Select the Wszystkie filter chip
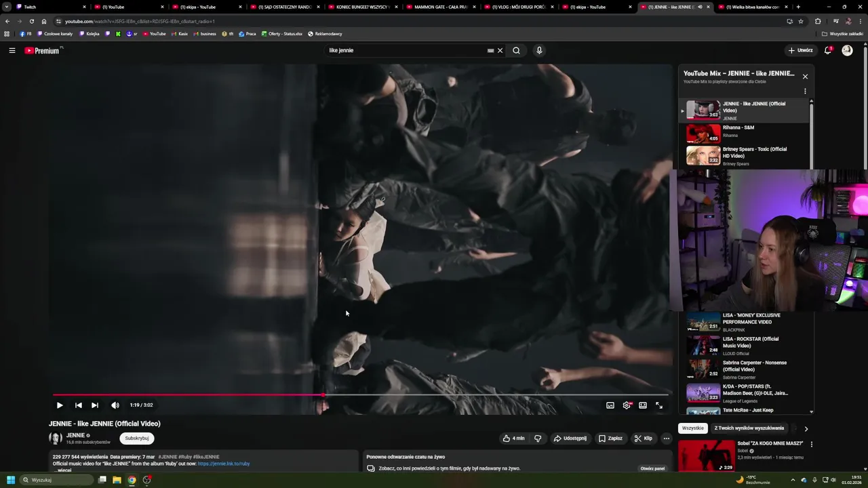Viewport: 868px width, 488px height. [x=692, y=428]
